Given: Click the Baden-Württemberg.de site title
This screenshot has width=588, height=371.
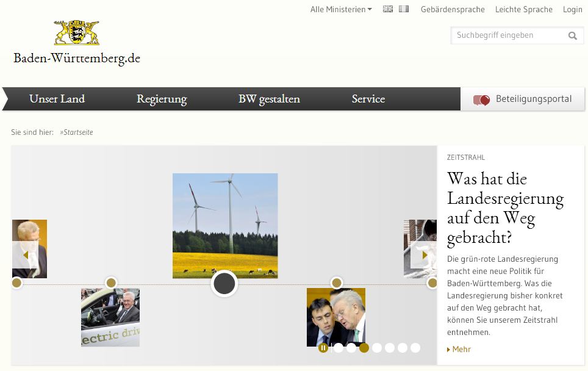Looking at the screenshot, I should tap(77, 59).
